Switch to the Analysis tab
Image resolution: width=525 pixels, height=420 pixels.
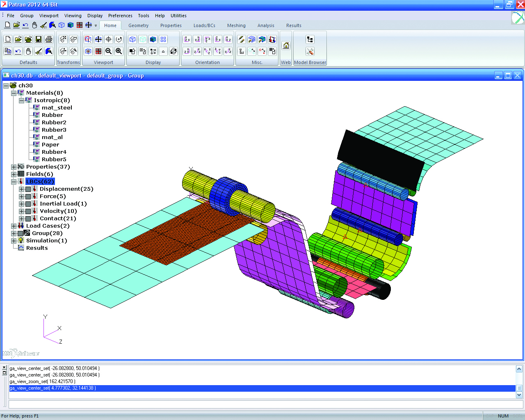[x=266, y=25]
